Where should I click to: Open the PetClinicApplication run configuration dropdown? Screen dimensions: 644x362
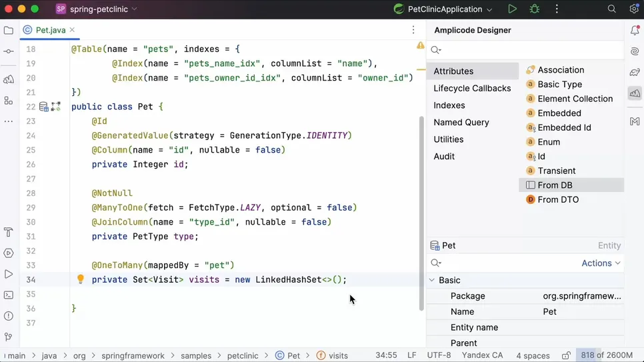click(x=443, y=9)
